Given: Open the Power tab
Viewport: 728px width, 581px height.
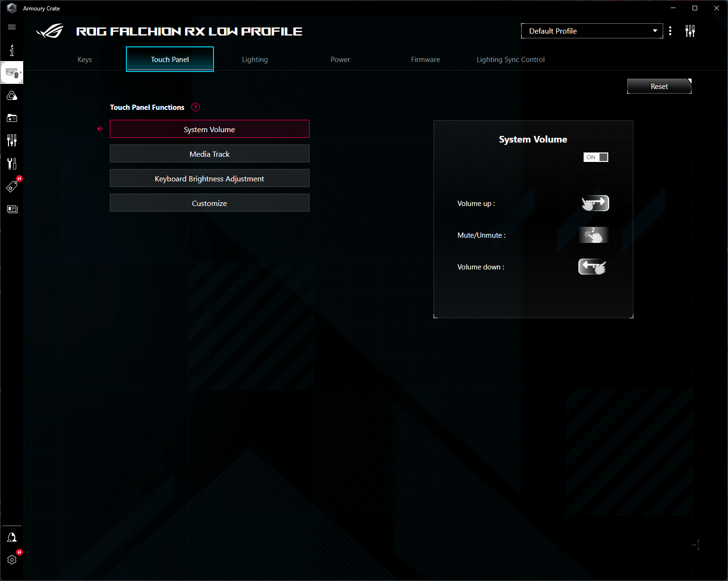Looking at the screenshot, I should pyautogui.click(x=340, y=59).
